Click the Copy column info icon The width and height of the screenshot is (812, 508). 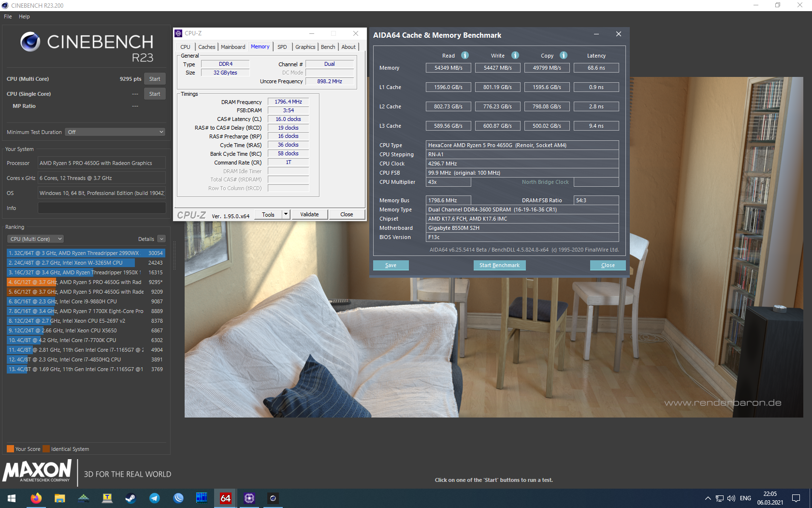pos(564,55)
